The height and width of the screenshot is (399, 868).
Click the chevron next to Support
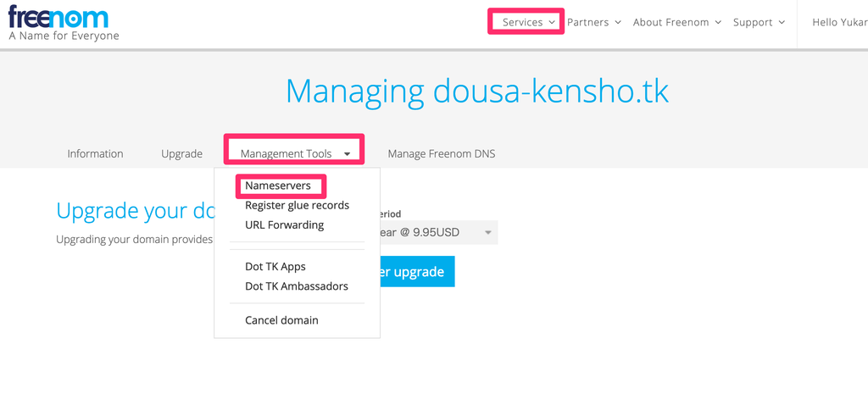click(782, 22)
